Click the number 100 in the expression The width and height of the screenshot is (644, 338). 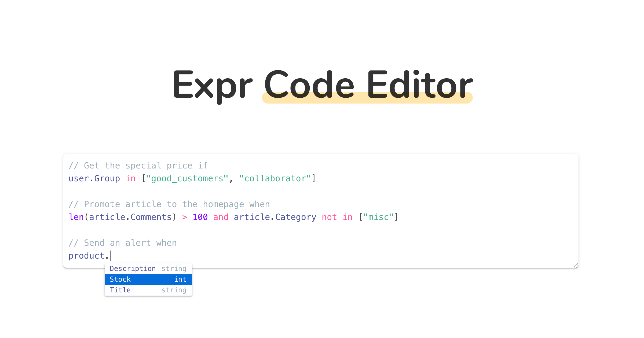pyautogui.click(x=200, y=217)
